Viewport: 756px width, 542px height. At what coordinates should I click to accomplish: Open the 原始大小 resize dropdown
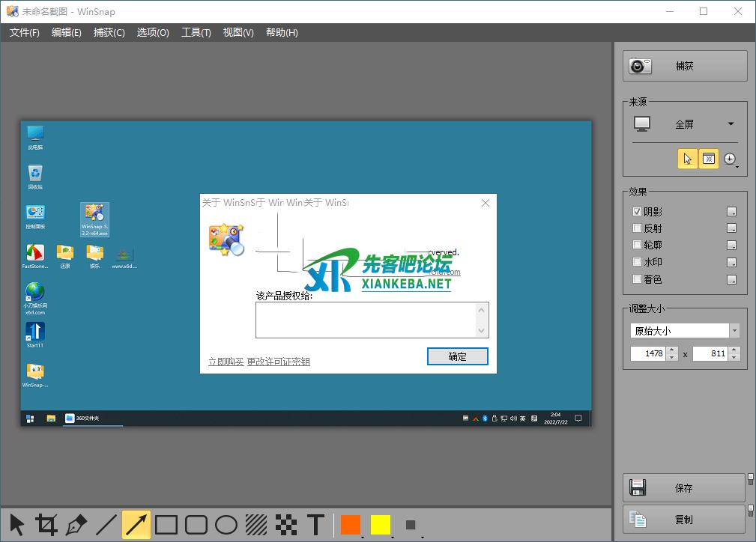734,331
